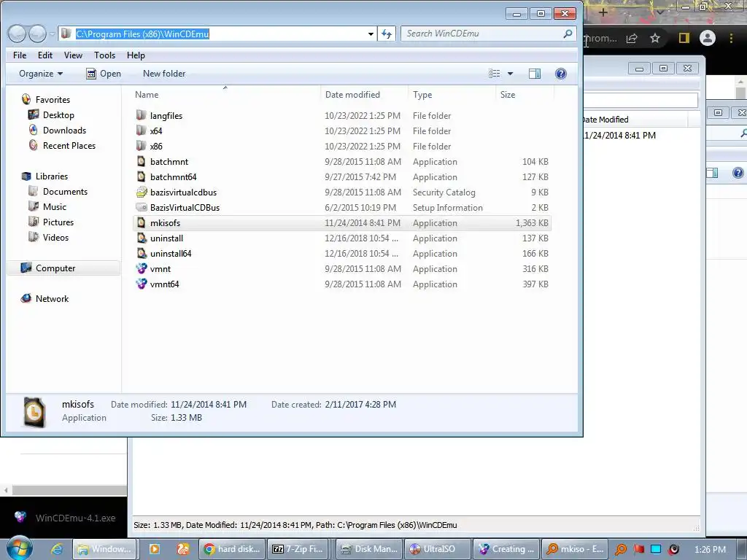Select Downloads in the navigation pane
Screen dimensions: 747x560
coord(64,130)
